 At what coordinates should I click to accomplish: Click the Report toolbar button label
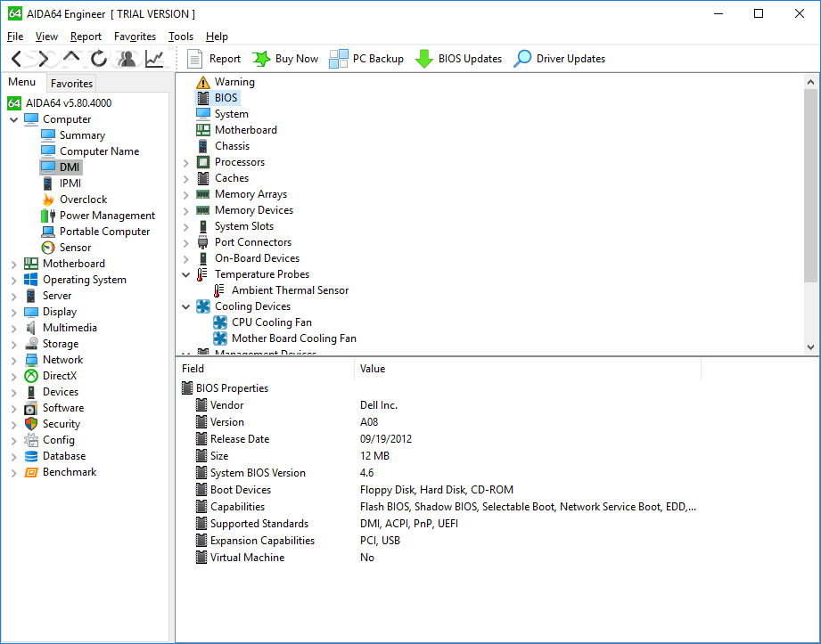click(x=225, y=59)
